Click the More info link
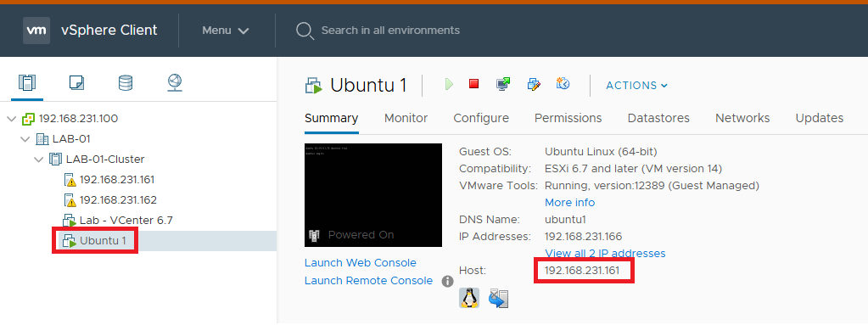This screenshot has height=325, width=868. click(569, 203)
